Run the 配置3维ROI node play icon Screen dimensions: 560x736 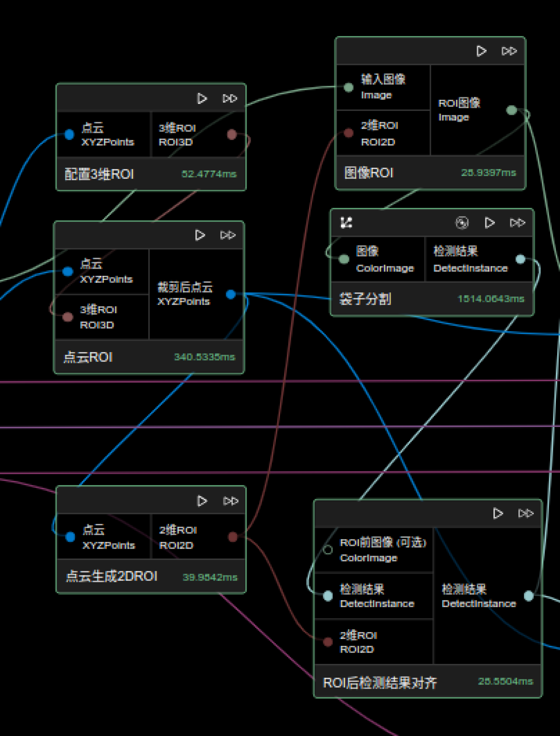(202, 99)
